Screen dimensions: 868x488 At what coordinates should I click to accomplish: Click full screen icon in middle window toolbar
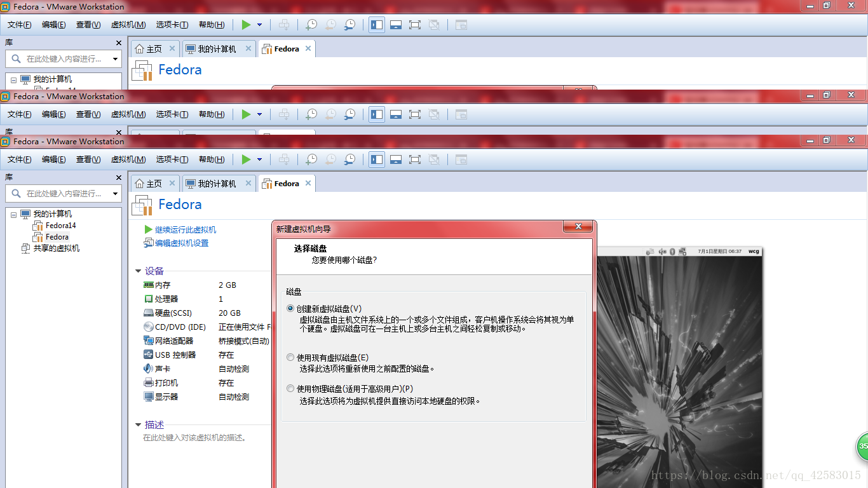point(415,114)
